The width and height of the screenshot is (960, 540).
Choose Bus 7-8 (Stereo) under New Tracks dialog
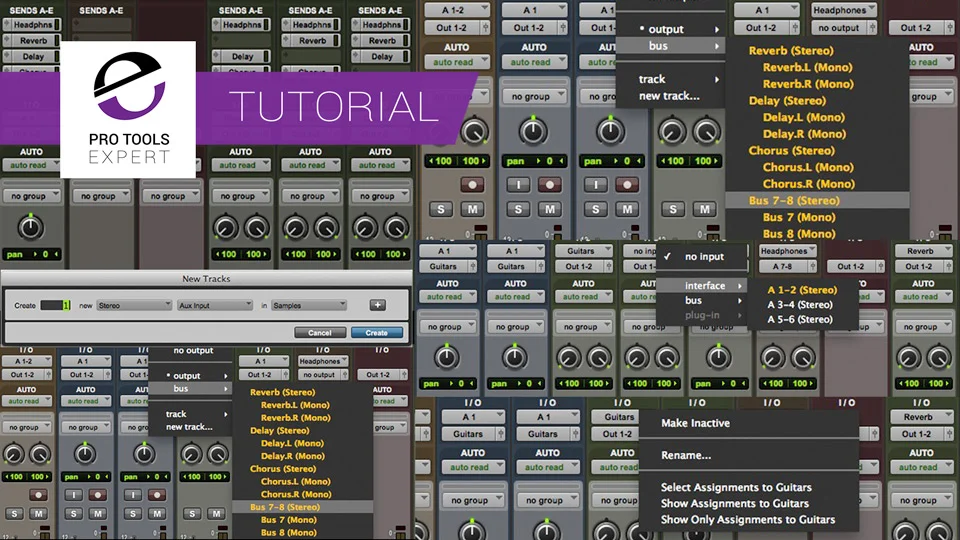(x=302, y=507)
